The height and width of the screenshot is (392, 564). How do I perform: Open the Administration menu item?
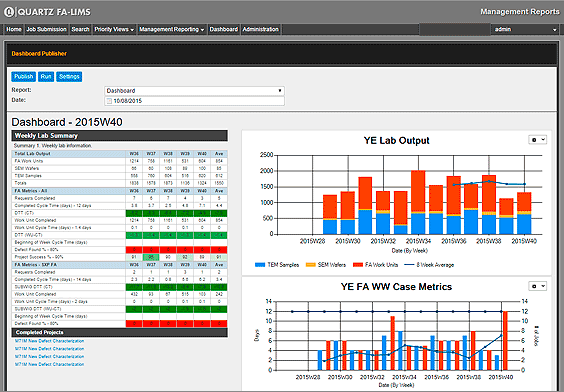pyautogui.click(x=261, y=29)
